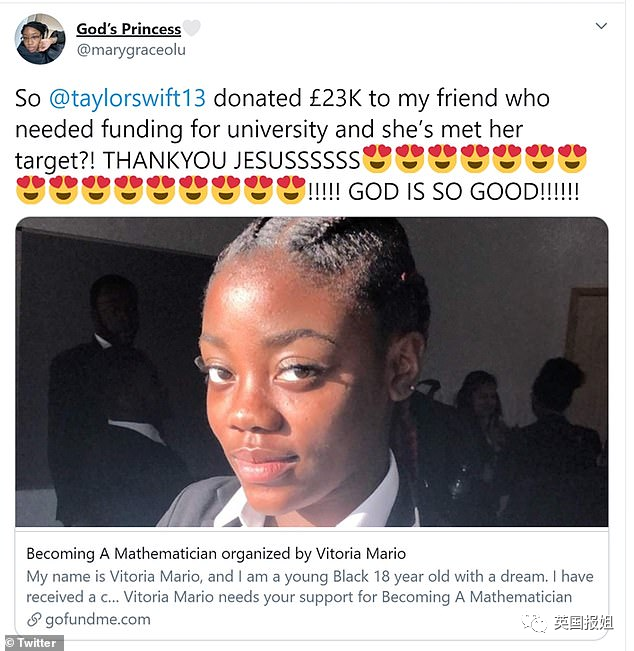Open the @taylorswift13 mention link
This screenshot has width=634, height=651.
tap(127, 98)
